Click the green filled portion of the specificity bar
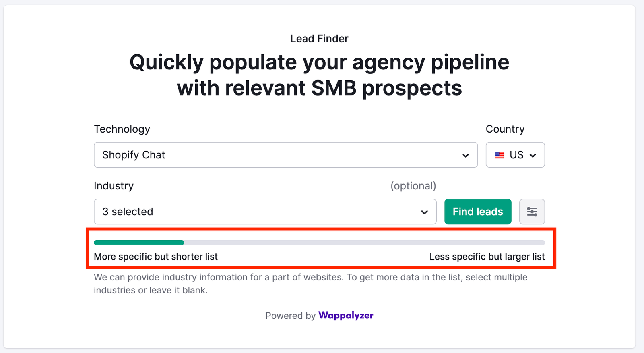This screenshot has height=353, width=644. click(139, 243)
